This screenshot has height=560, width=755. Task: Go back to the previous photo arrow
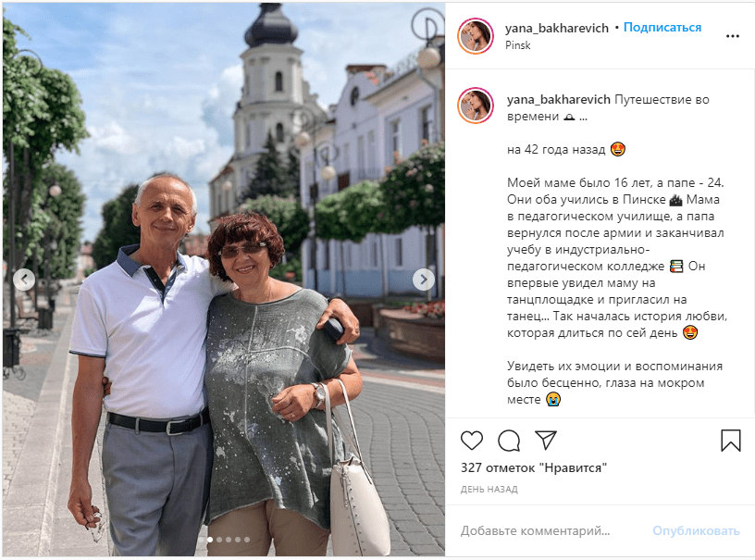tap(24, 280)
